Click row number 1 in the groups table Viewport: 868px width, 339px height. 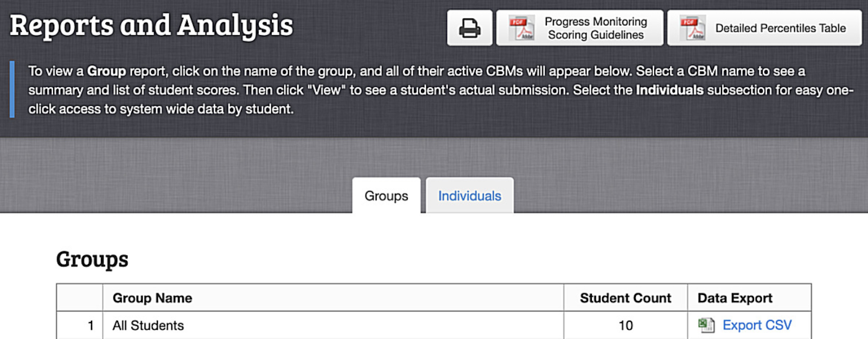tap(91, 325)
